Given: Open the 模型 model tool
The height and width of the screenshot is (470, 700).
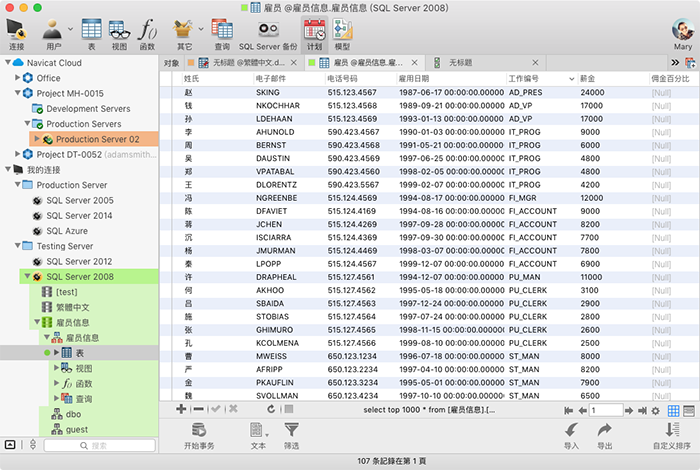Looking at the screenshot, I should (342, 34).
